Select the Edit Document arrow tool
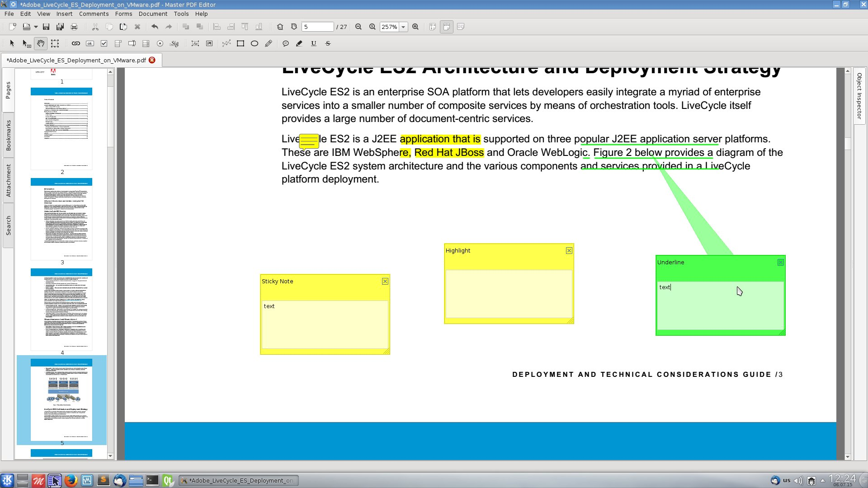 [x=12, y=43]
